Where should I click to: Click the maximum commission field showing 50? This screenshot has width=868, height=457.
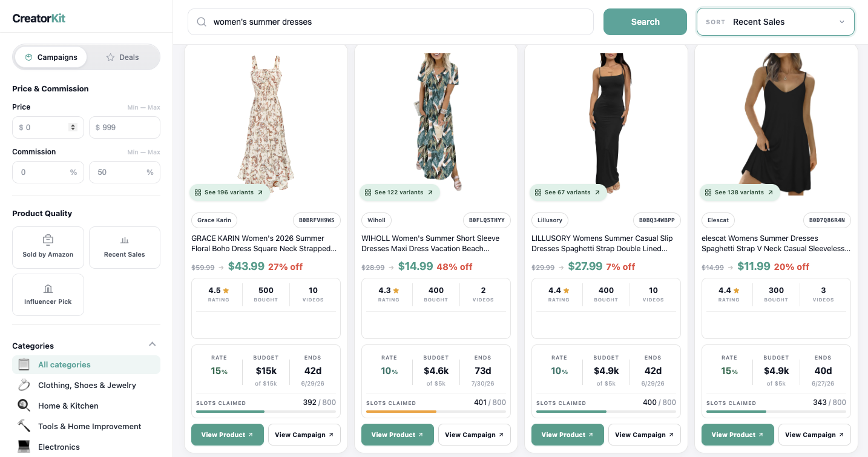125,172
